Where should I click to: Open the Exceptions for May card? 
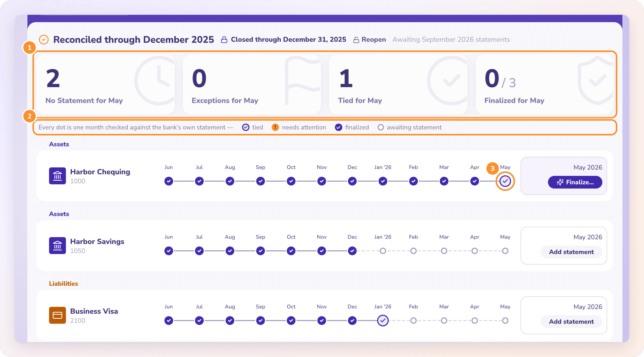click(252, 84)
